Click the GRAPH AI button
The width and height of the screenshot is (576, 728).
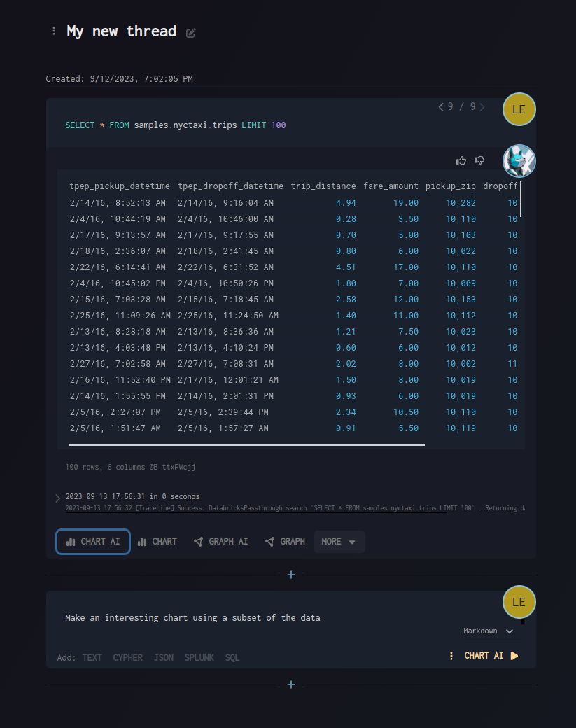click(x=221, y=542)
